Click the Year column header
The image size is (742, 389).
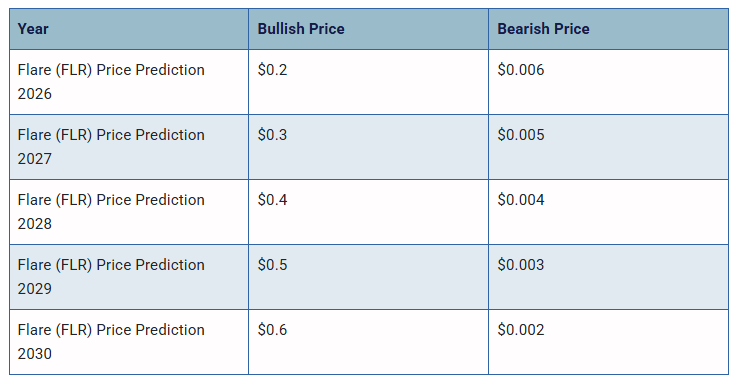[x=129, y=29]
